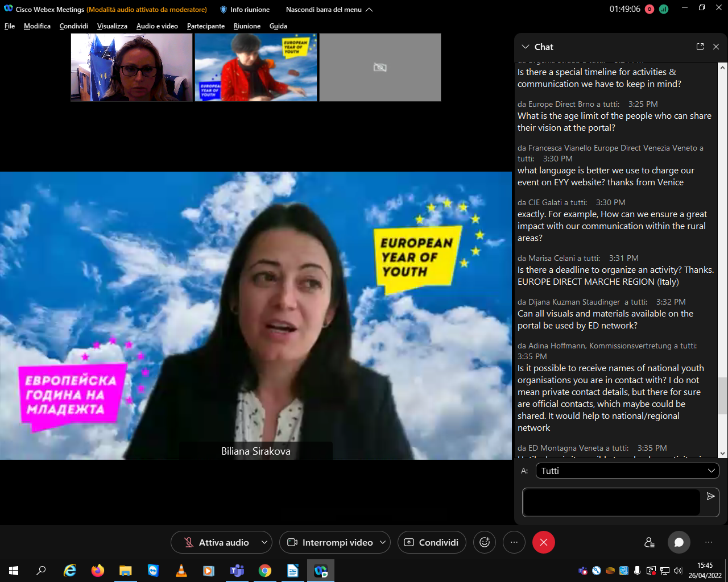Click Biliana Sirakova name label

point(256,451)
